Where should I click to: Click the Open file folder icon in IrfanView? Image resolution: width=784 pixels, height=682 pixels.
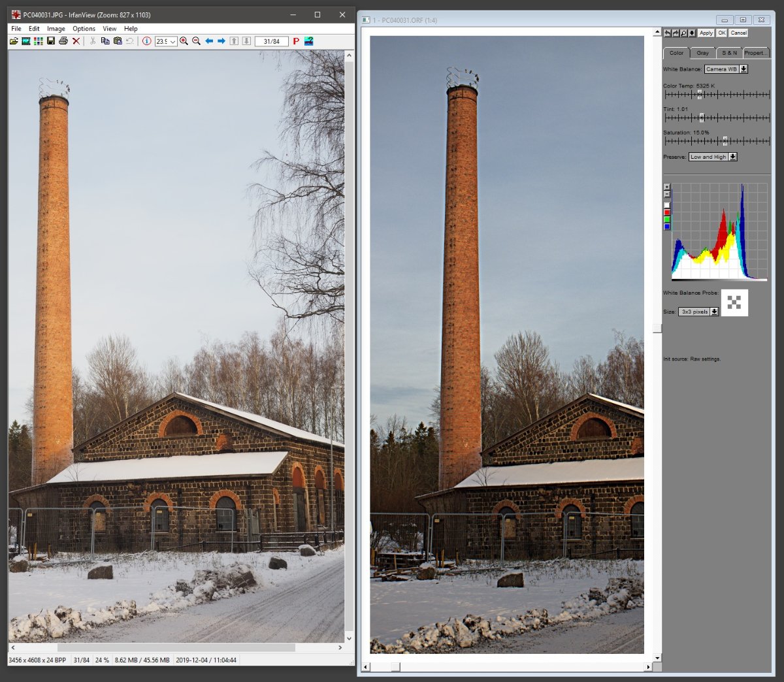[14, 41]
